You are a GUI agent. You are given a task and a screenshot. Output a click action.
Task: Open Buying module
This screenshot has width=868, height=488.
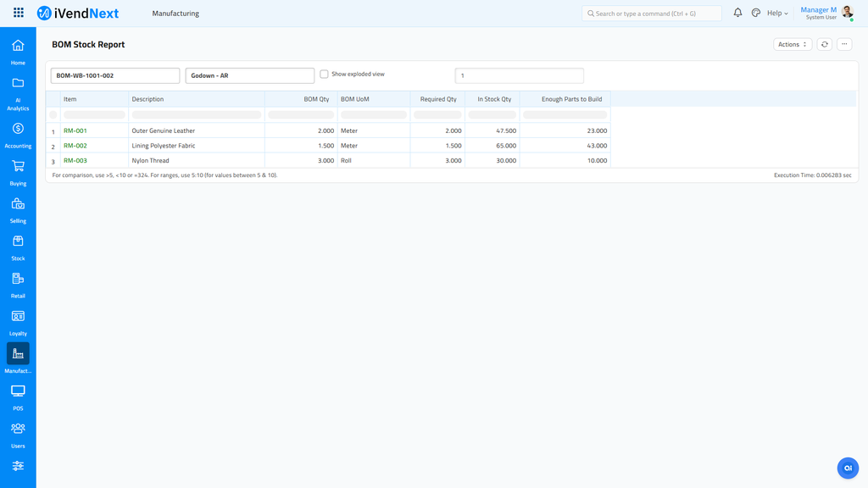pos(18,173)
